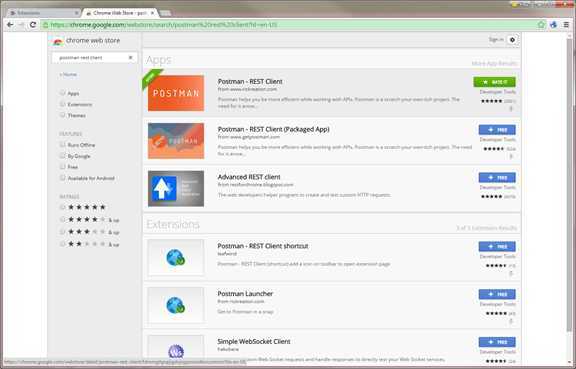
Task: Click FREE button for Postman Launcher
Action: 497,294
